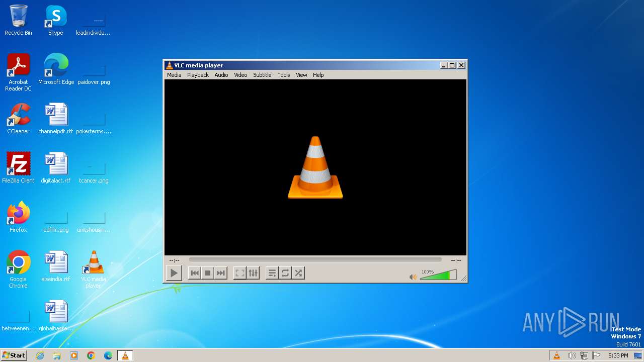Open the Media menu

click(174, 75)
